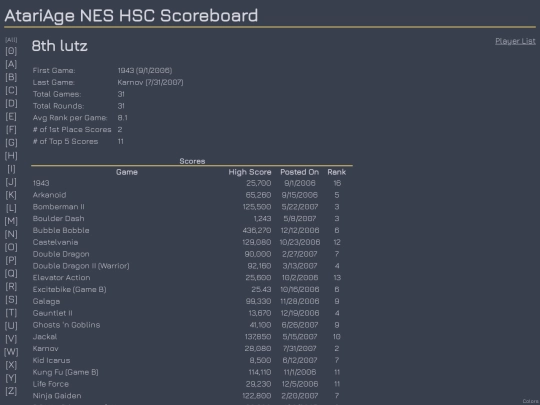Select the Boulder Dash game entry
This screenshot has width=540, height=405.
point(59,219)
